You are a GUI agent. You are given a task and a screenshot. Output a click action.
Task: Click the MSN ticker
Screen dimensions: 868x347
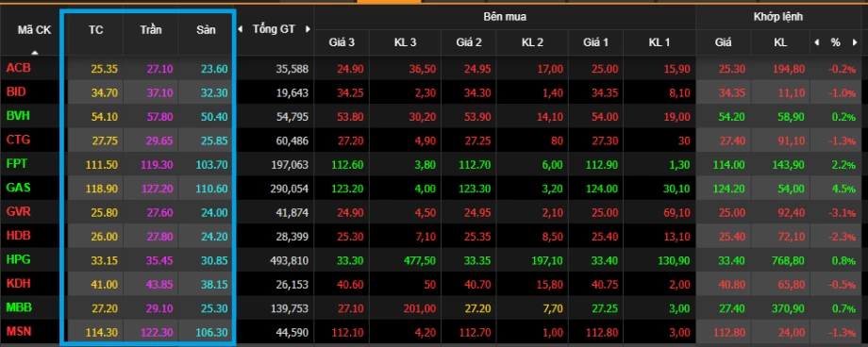coord(18,332)
